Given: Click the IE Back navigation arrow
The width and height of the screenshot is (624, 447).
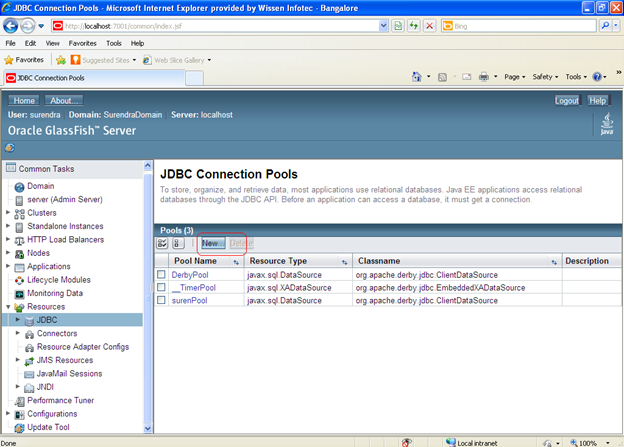Looking at the screenshot, I should click(10, 26).
